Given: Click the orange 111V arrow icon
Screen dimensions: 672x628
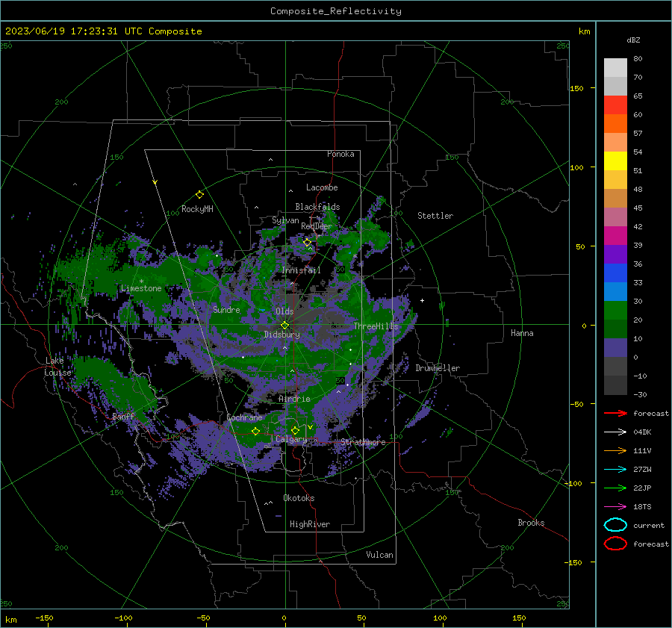Looking at the screenshot, I should (x=615, y=450).
